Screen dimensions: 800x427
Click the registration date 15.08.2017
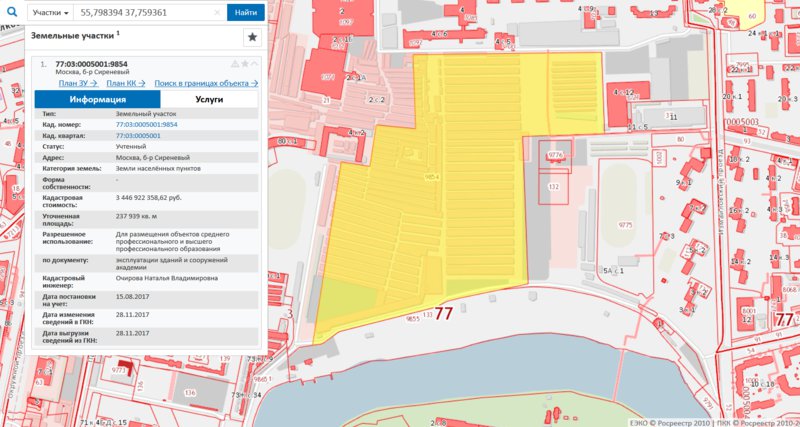pyautogui.click(x=131, y=296)
